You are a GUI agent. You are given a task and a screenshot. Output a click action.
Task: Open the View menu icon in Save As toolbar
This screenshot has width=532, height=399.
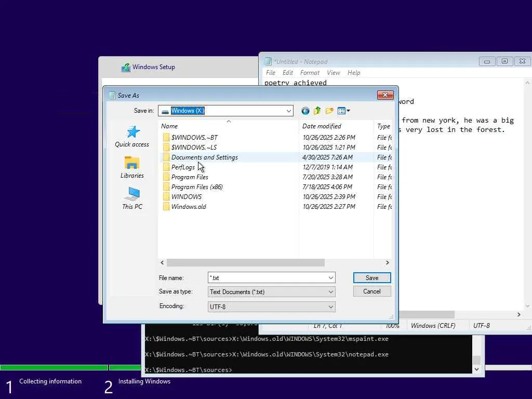pos(344,111)
